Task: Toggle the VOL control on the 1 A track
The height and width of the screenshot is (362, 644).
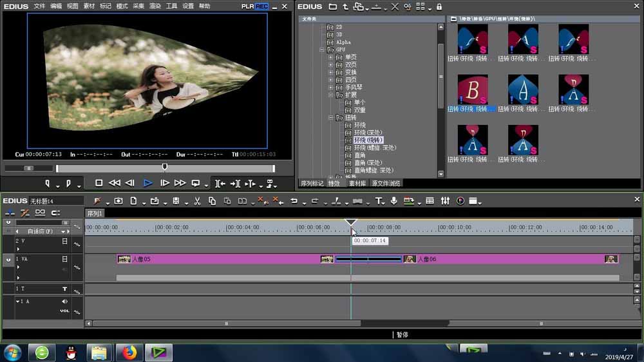Action: [64, 310]
